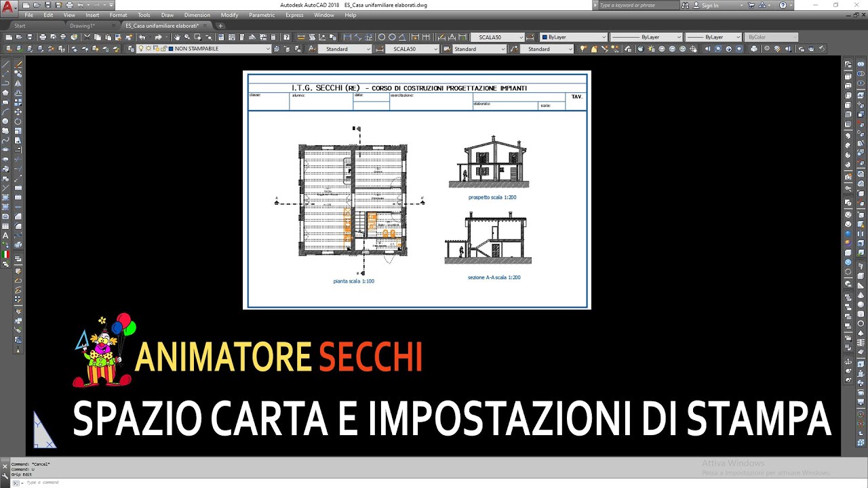This screenshot has height=488, width=868.
Task: Switch to the Drawing1* tab
Action: (x=82, y=26)
